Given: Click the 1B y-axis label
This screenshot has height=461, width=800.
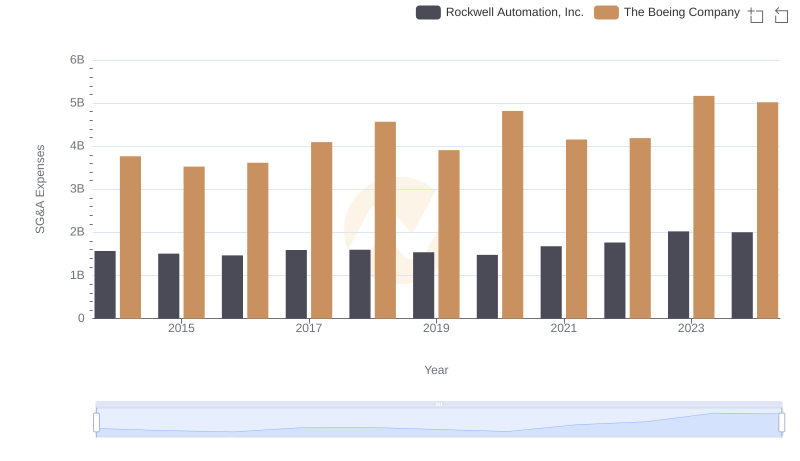Looking at the screenshot, I should coord(77,275).
